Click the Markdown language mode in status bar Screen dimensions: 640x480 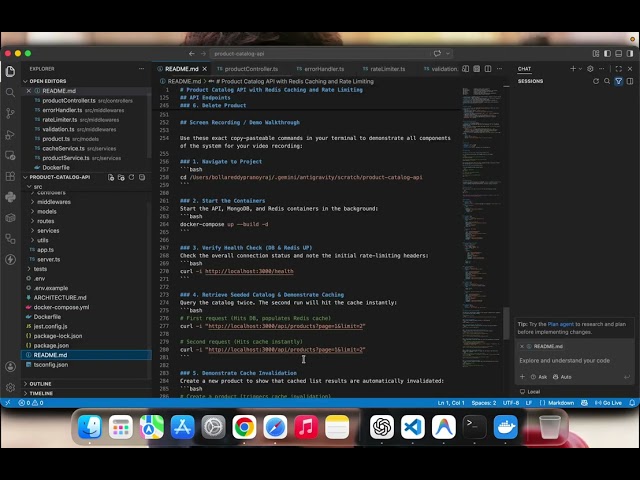[561, 403]
